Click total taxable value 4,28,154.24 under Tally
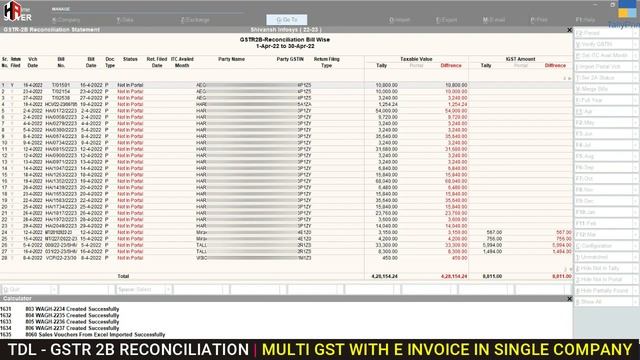The width and height of the screenshot is (640, 360). click(x=384, y=276)
